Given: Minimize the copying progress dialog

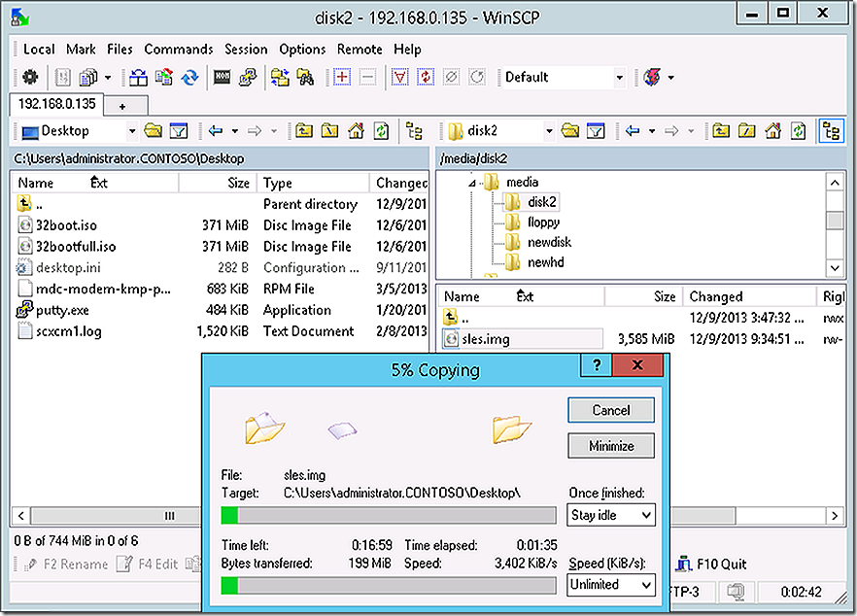Looking at the screenshot, I should [611, 446].
